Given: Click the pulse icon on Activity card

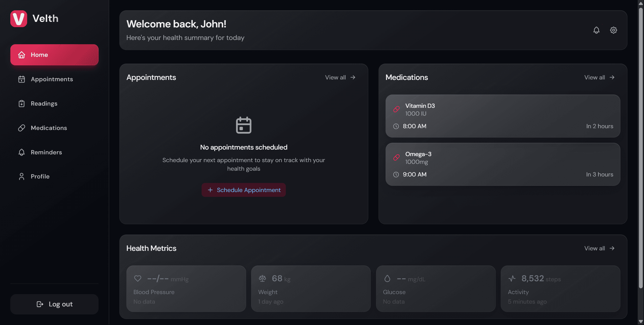Looking at the screenshot, I should click(512, 278).
